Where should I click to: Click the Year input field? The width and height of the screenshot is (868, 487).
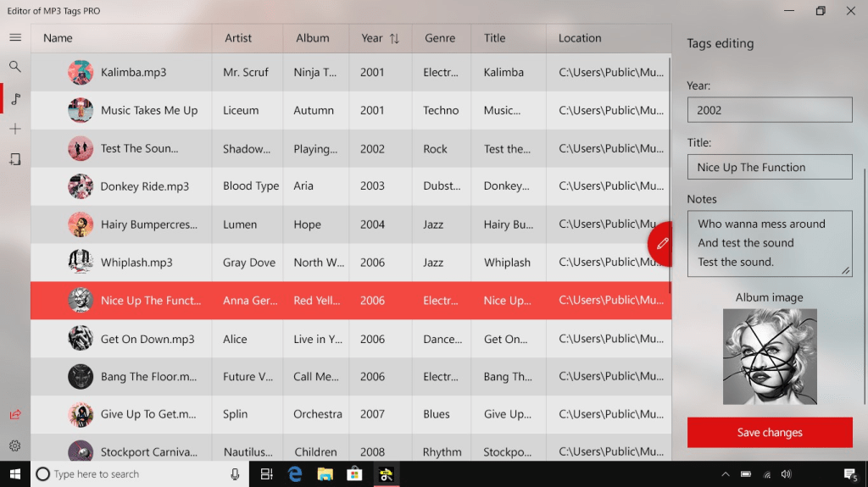point(769,110)
